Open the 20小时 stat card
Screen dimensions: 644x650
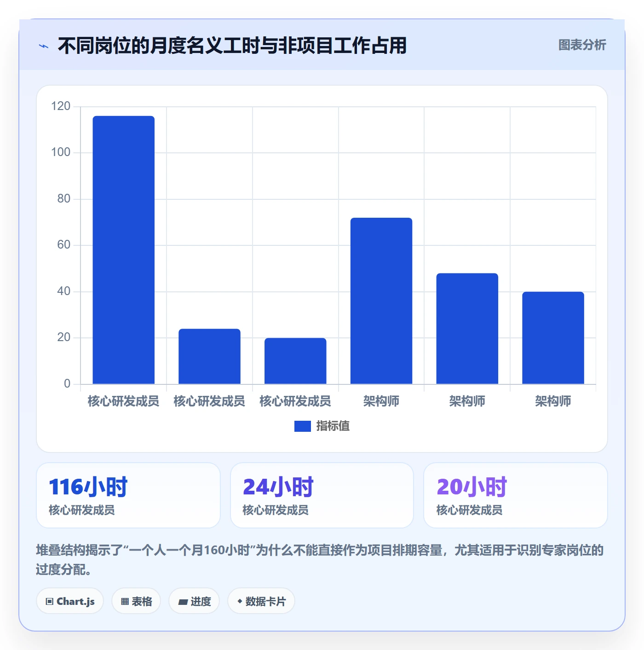(516, 495)
